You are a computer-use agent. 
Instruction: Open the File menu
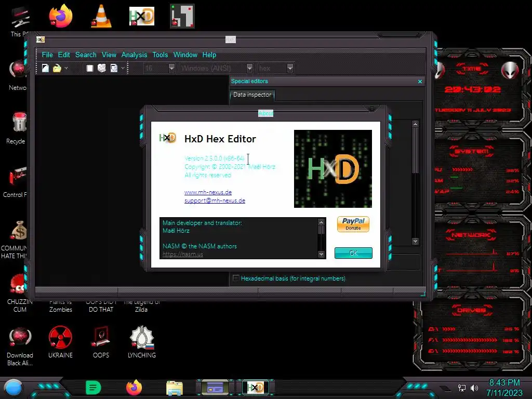(x=47, y=55)
